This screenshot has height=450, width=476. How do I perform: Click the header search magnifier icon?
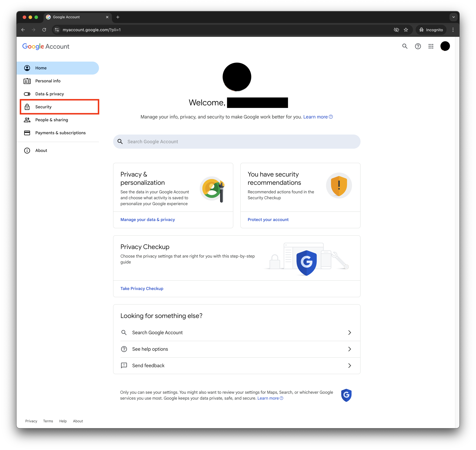tap(405, 46)
